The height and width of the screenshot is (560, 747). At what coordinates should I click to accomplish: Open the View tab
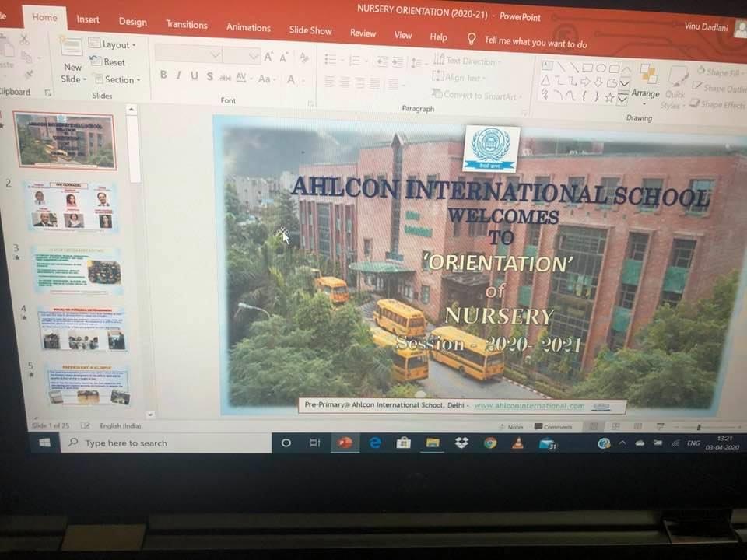(x=403, y=35)
